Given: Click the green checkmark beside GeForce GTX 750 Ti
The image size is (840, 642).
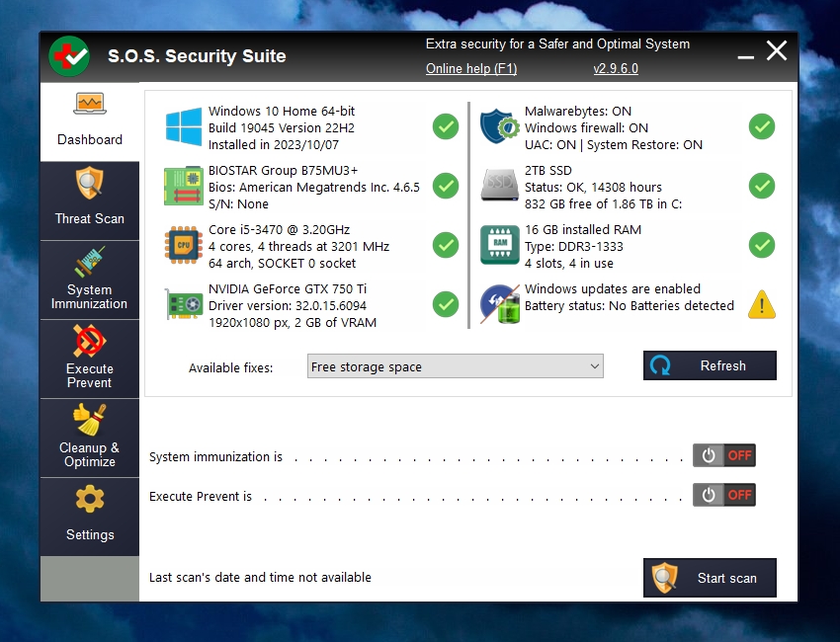Looking at the screenshot, I should [x=446, y=304].
